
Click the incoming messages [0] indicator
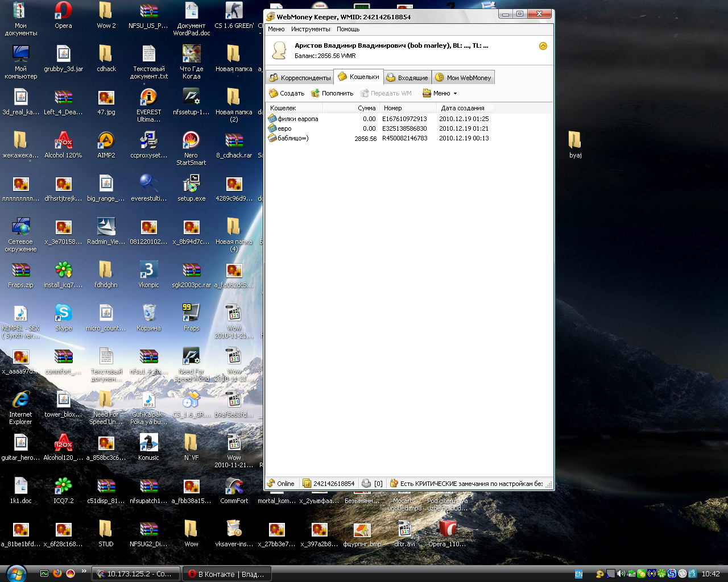[373, 484]
